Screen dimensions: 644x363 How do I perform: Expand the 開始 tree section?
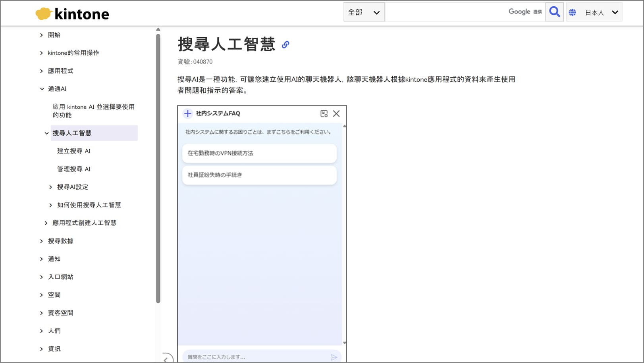tap(41, 35)
